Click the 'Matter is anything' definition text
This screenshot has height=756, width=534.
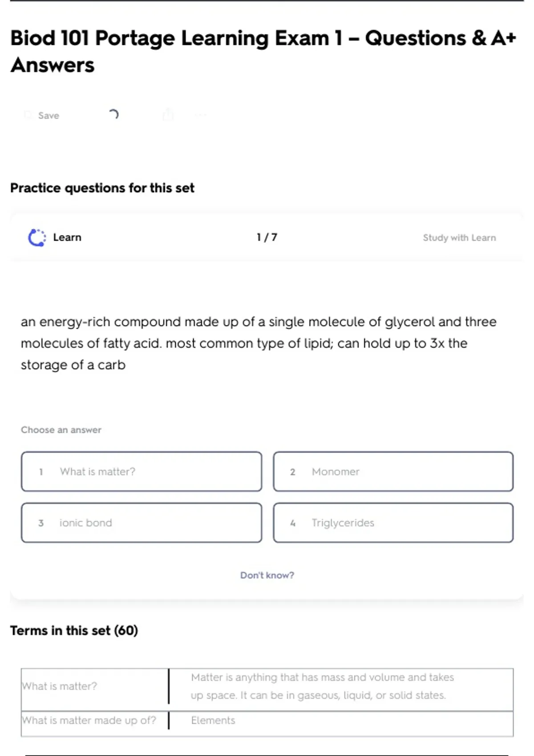[x=322, y=686]
